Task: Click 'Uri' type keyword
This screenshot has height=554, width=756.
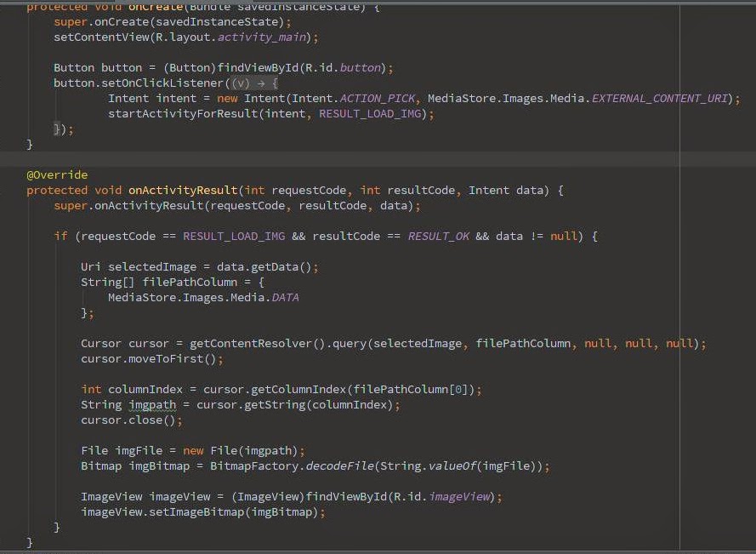Action: pos(91,267)
